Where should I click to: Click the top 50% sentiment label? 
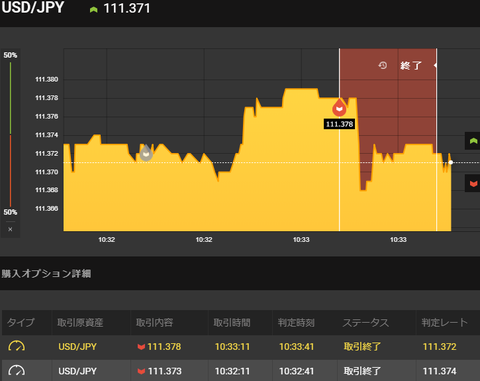[x=10, y=55]
